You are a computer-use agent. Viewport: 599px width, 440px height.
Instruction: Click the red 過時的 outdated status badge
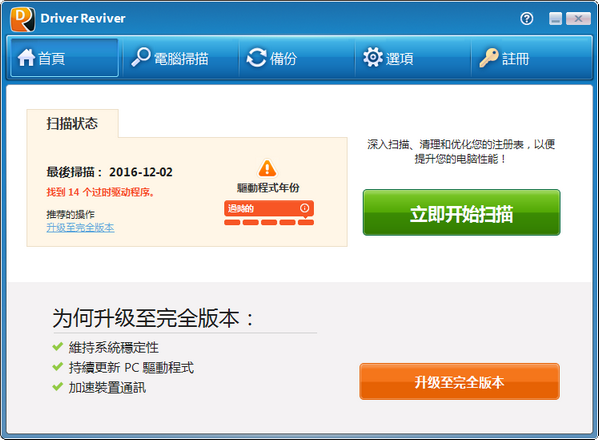[x=269, y=208]
